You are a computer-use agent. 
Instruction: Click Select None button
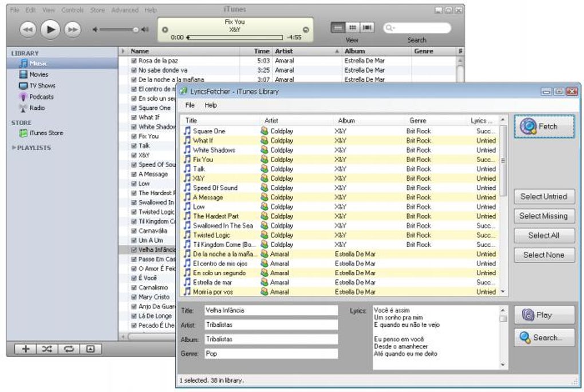(x=544, y=255)
